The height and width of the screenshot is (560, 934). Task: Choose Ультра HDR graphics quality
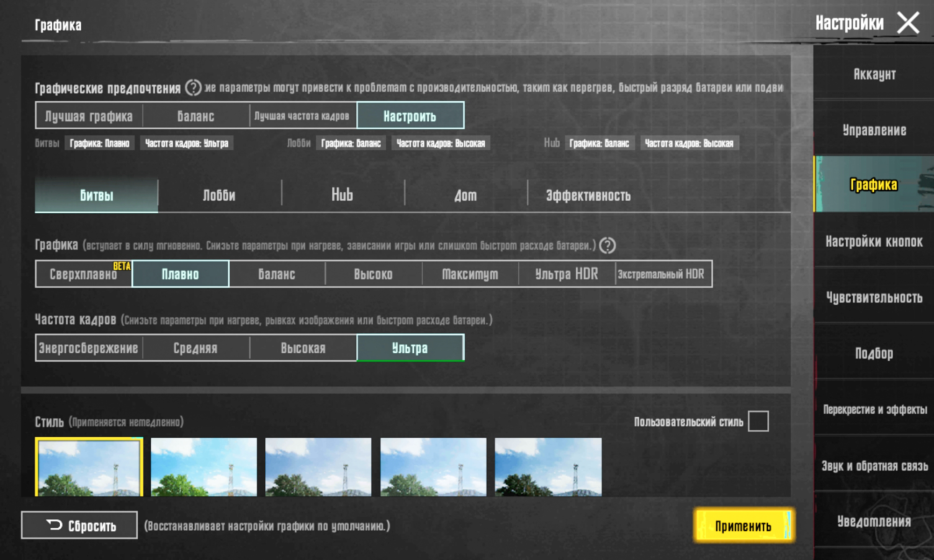tap(566, 274)
